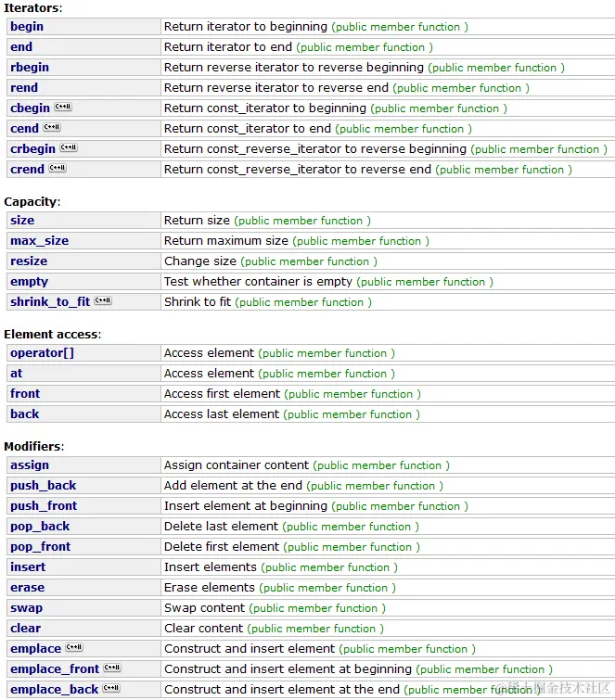The height and width of the screenshot is (700, 615).
Task: Open the back function link
Action: [24, 414]
